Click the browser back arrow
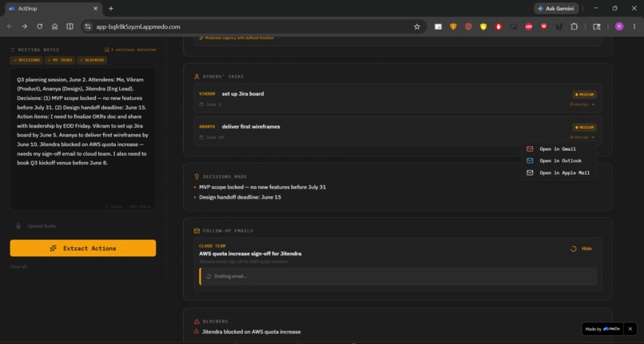Image resolution: width=644 pixels, height=344 pixels. 10,26
